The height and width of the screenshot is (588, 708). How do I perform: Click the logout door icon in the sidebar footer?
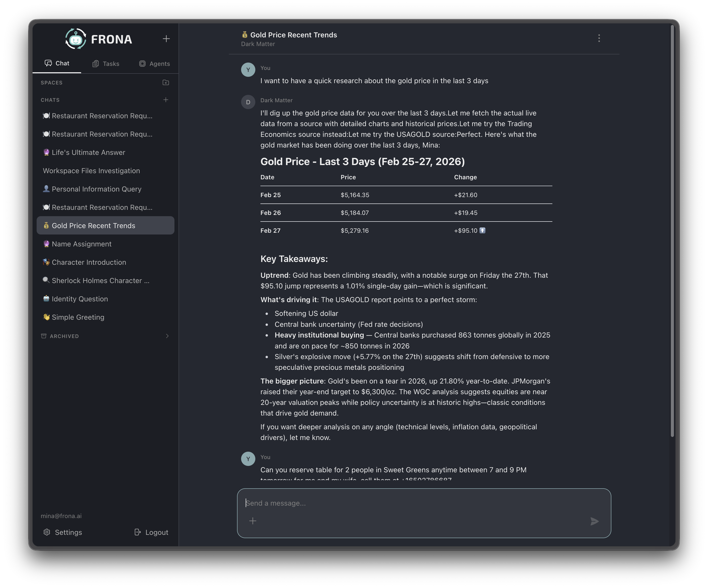pyautogui.click(x=138, y=532)
